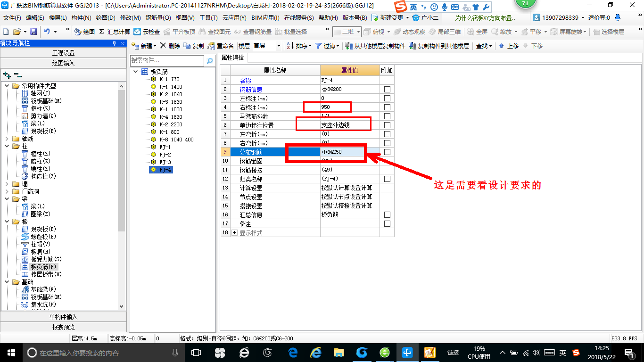Open File Explorer from taskbar
The height and width of the screenshot is (362, 644).
339,353
